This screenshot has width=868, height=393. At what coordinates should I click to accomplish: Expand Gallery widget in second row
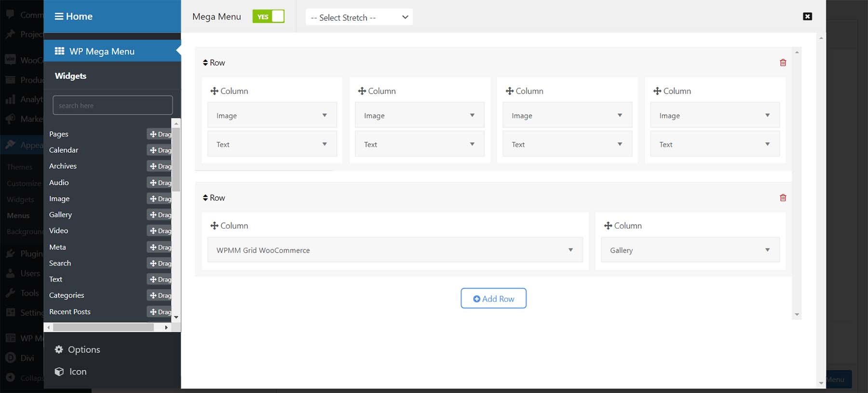click(767, 250)
